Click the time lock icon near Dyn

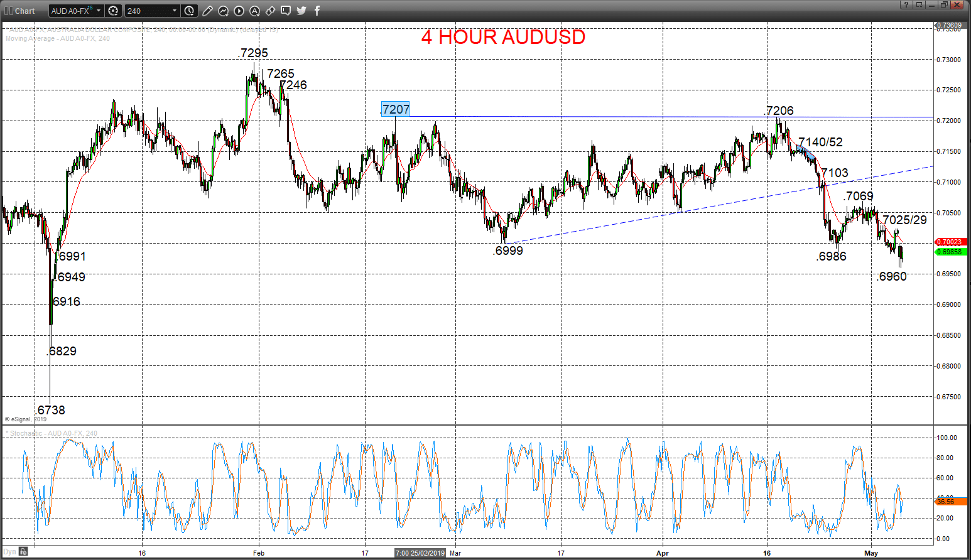pos(23,552)
